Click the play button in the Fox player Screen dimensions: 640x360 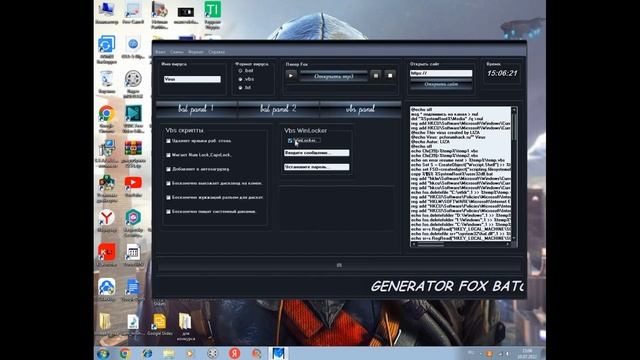(291, 76)
